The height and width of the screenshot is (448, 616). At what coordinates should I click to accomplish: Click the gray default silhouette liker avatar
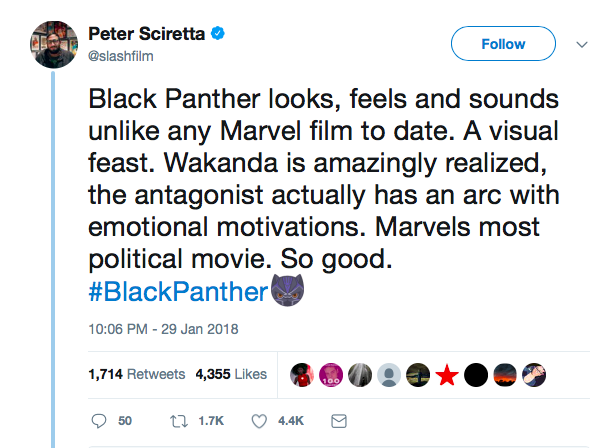[x=391, y=374]
